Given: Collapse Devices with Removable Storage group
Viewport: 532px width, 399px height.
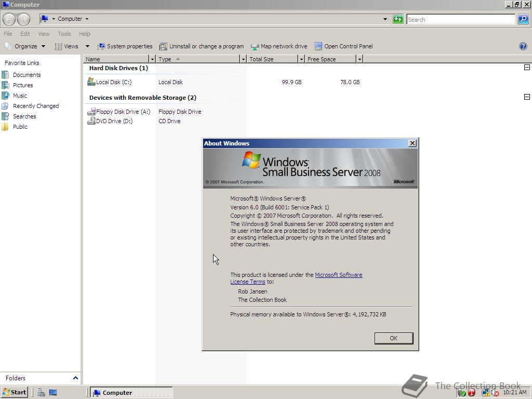Looking at the screenshot, I should [x=527, y=97].
